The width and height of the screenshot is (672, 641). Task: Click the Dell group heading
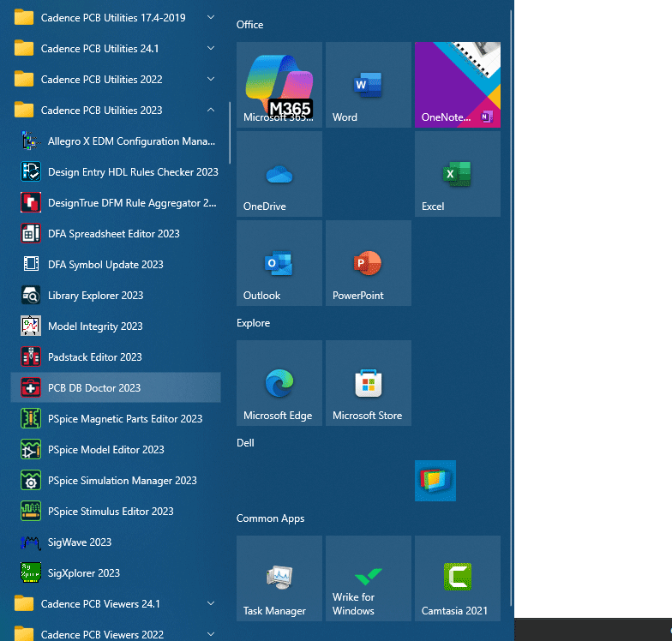[245, 443]
